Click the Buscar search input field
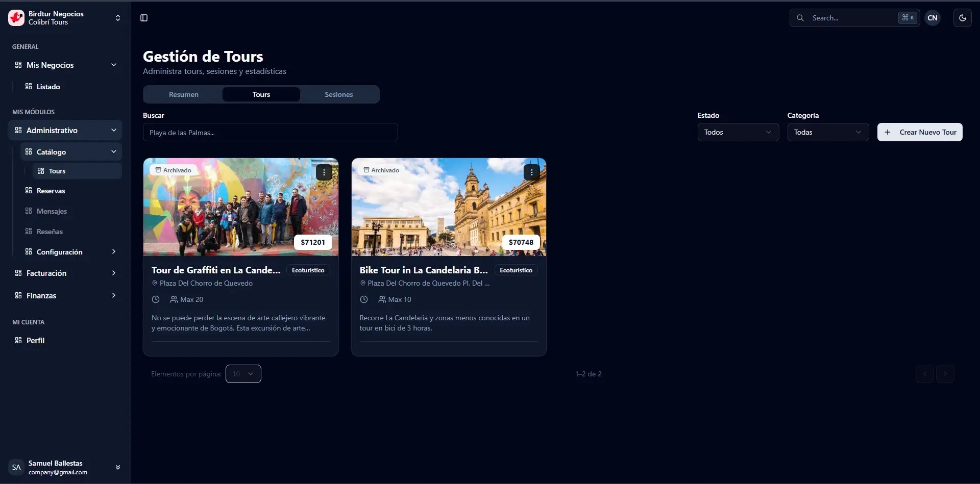 [270, 132]
